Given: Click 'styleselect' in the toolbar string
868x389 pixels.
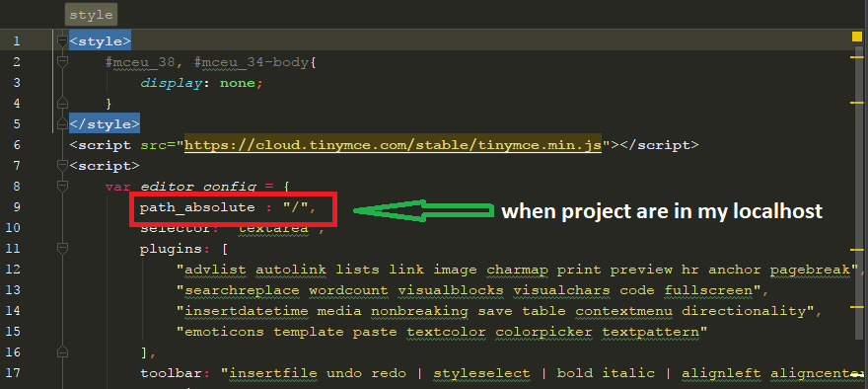Looking at the screenshot, I should [x=481, y=373].
